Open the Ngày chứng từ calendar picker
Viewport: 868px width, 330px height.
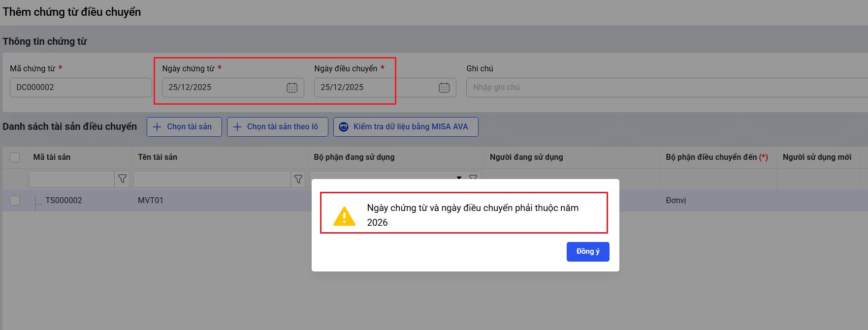[292, 88]
